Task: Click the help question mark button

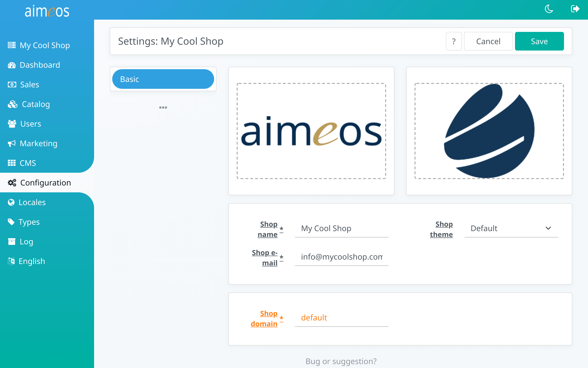Action: click(x=454, y=41)
